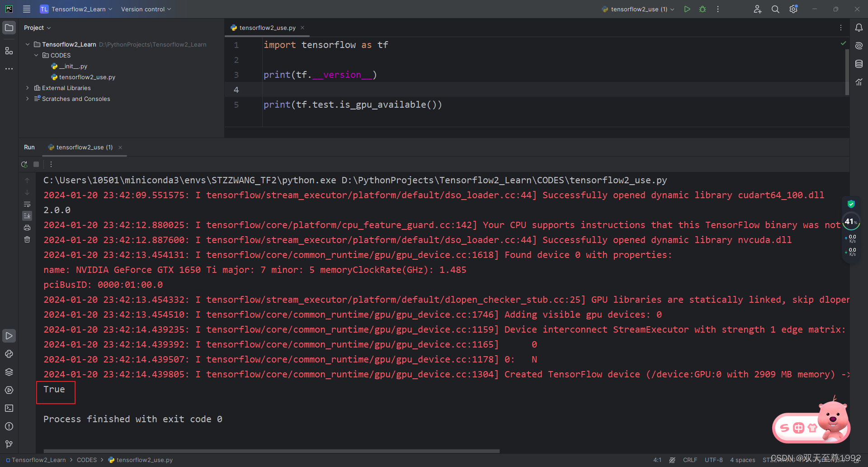The width and height of the screenshot is (868, 467).
Task: Click the green inspection checkmark widget
Action: (843, 43)
